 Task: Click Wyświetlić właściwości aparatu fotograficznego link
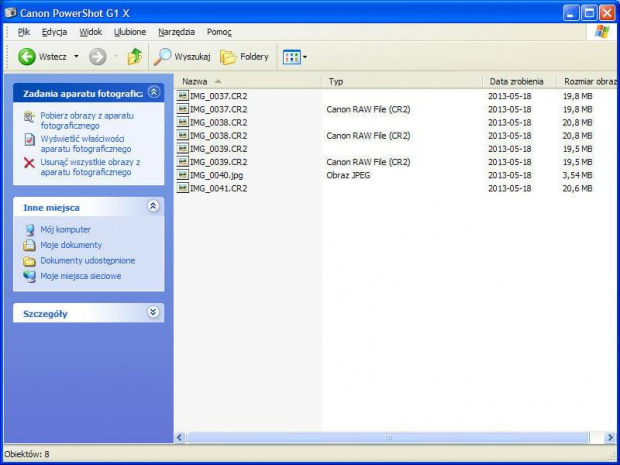pos(86,144)
